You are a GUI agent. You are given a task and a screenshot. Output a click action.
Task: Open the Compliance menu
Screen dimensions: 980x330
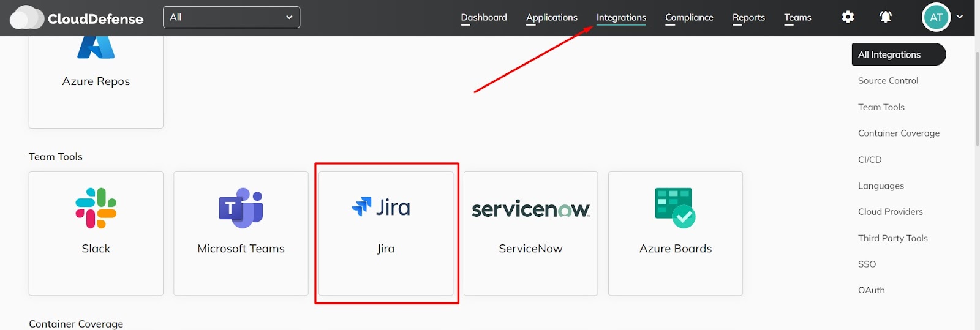coord(689,18)
